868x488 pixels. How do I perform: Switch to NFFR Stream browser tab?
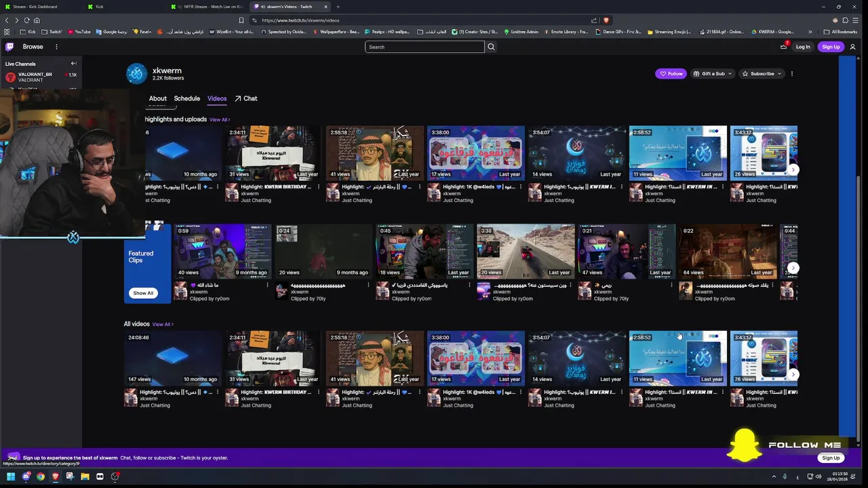coord(207,7)
